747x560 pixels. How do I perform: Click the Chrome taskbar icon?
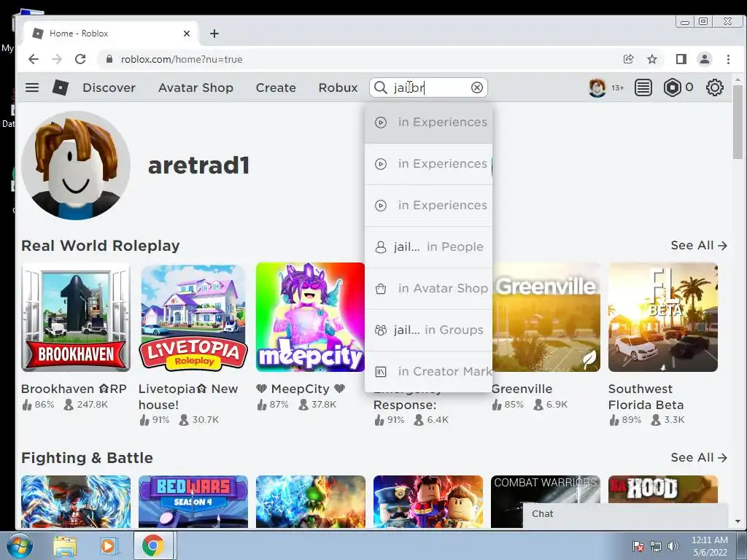pyautogui.click(x=152, y=545)
